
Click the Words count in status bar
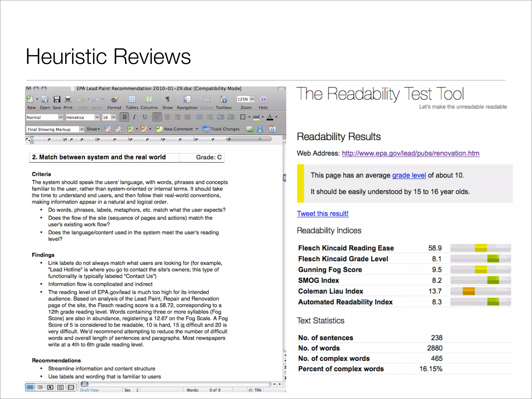pos(203,390)
